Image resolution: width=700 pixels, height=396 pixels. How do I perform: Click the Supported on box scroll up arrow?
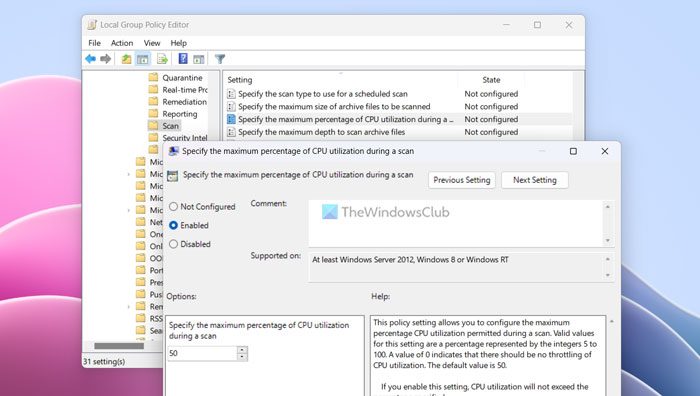[x=608, y=259]
